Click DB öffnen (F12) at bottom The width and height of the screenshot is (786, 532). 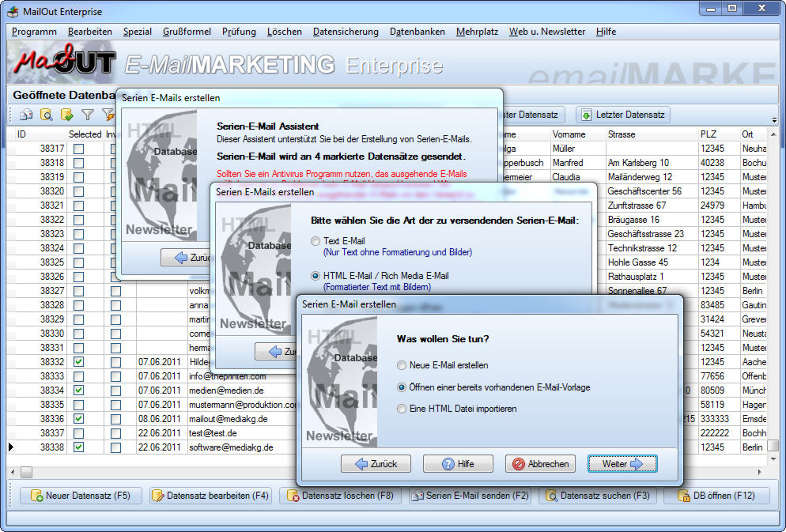click(717, 496)
